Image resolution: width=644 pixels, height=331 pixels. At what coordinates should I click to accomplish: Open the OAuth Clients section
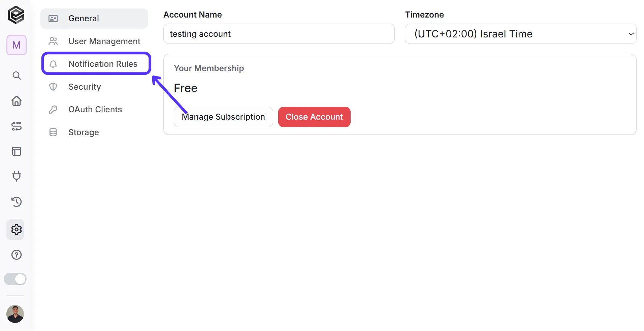[94, 110]
